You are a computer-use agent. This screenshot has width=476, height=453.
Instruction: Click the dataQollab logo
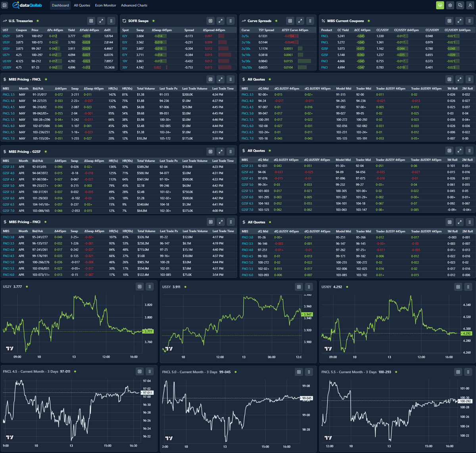27,5
